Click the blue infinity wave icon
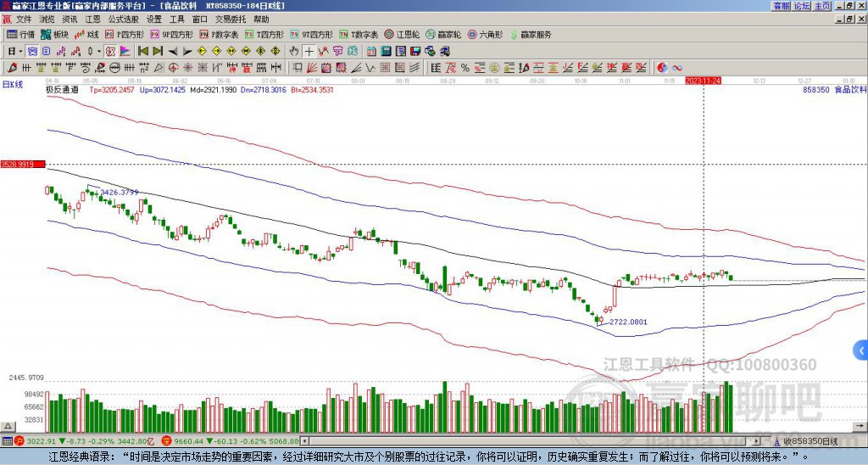Viewport: 868px width, 465px height. pyautogui.click(x=677, y=68)
